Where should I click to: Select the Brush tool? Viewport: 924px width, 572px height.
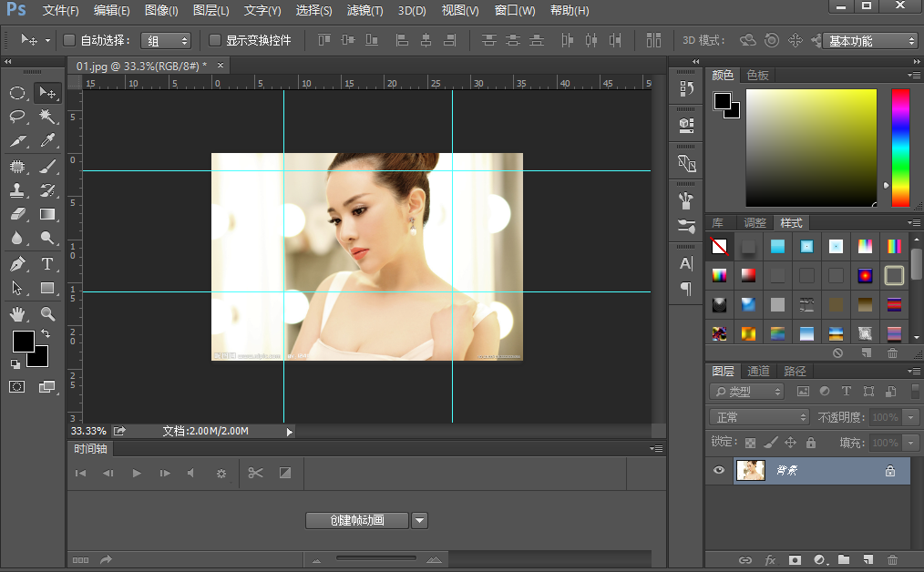(x=47, y=167)
